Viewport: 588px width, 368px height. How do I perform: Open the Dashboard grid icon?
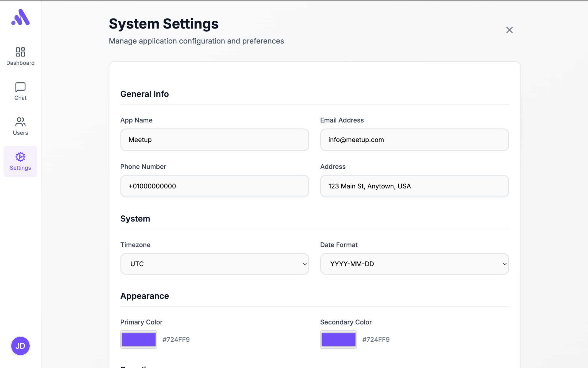point(20,52)
